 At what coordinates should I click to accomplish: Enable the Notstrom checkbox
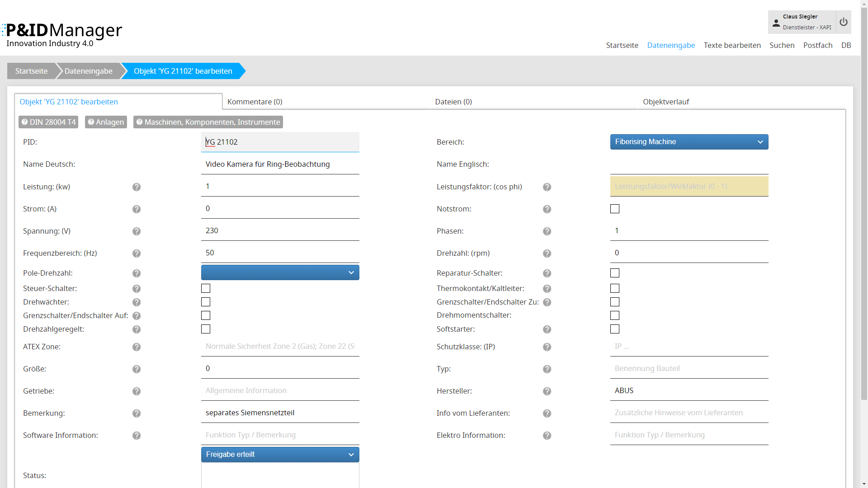[x=615, y=209]
